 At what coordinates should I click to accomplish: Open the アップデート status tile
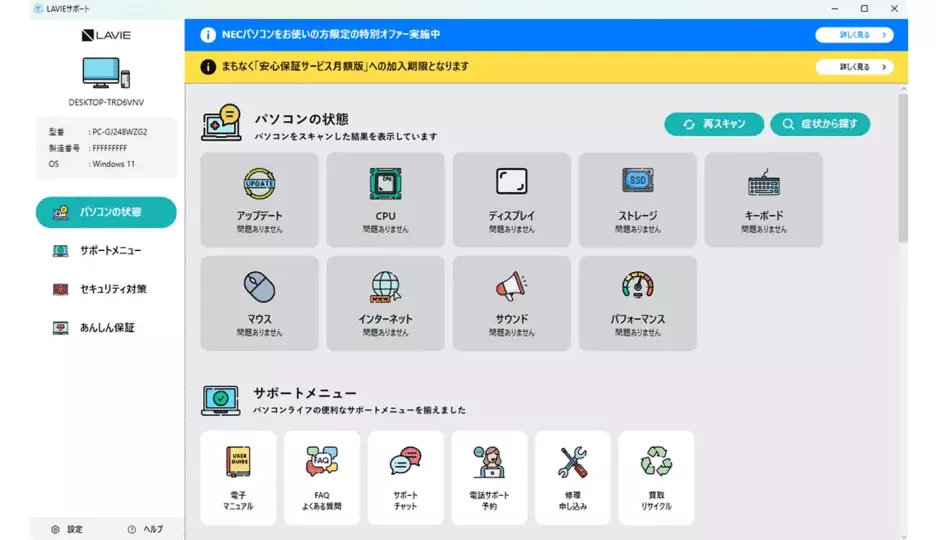tap(259, 199)
